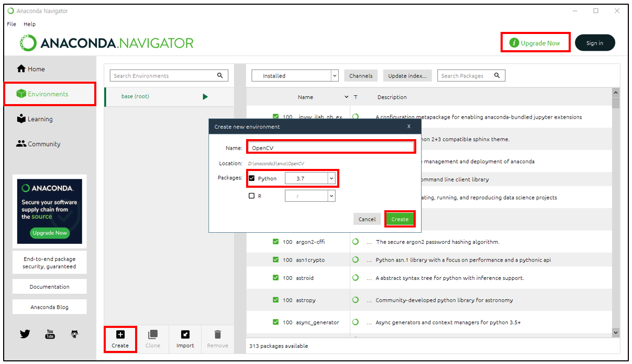Uncheck the Python package checkbox

tap(251, 178)
